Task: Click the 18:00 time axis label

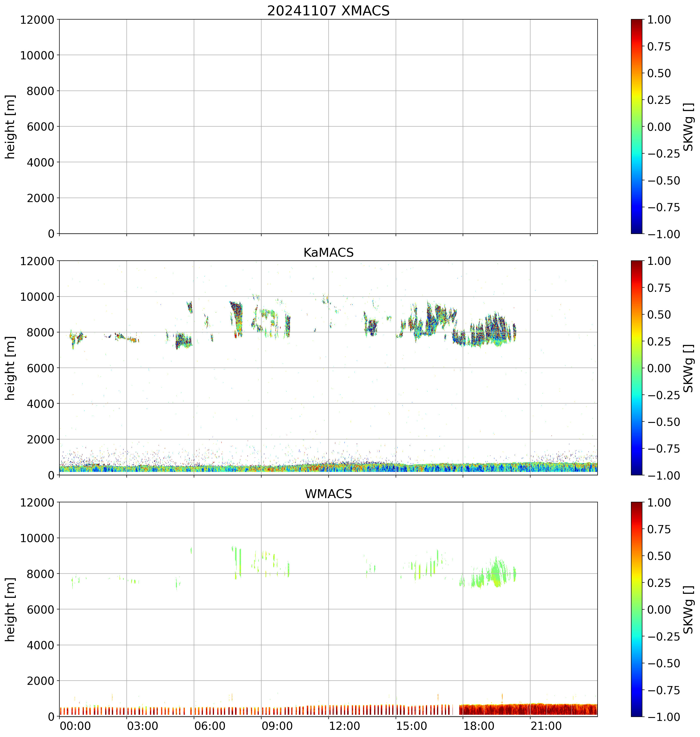Action: pos(479,726)
